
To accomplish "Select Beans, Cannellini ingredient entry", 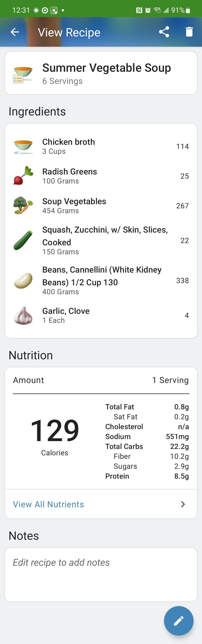I will tap(101, 280).
